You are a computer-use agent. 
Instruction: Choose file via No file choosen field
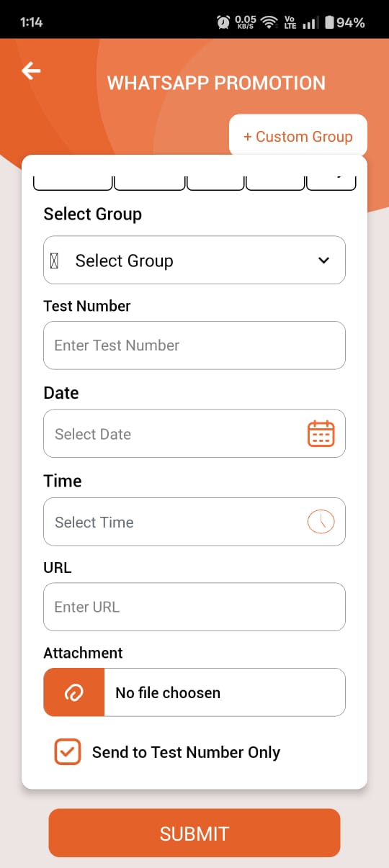[x=225, y=692]
